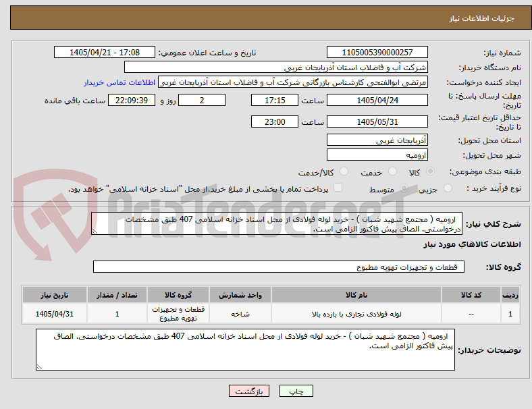Click the لوله فولادی item row in the table
Viewport: 532px width, 409px height.
[x=271, y=314]
